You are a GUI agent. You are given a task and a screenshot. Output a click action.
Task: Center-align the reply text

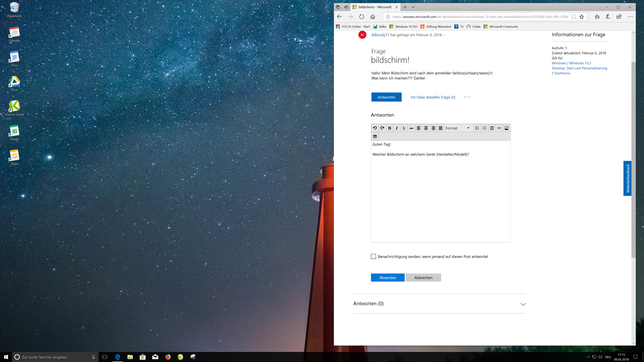click(426, 128)
